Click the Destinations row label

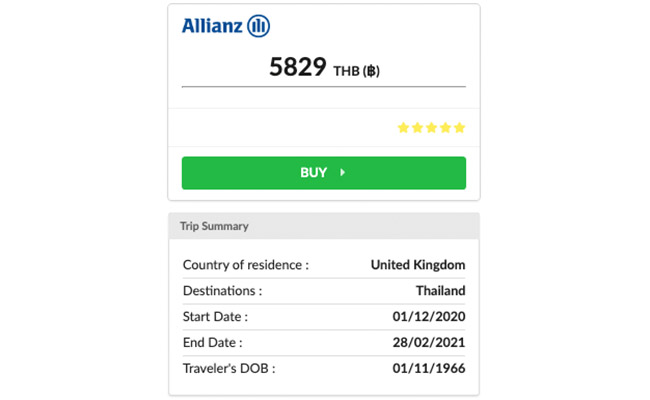click(222, 291)
